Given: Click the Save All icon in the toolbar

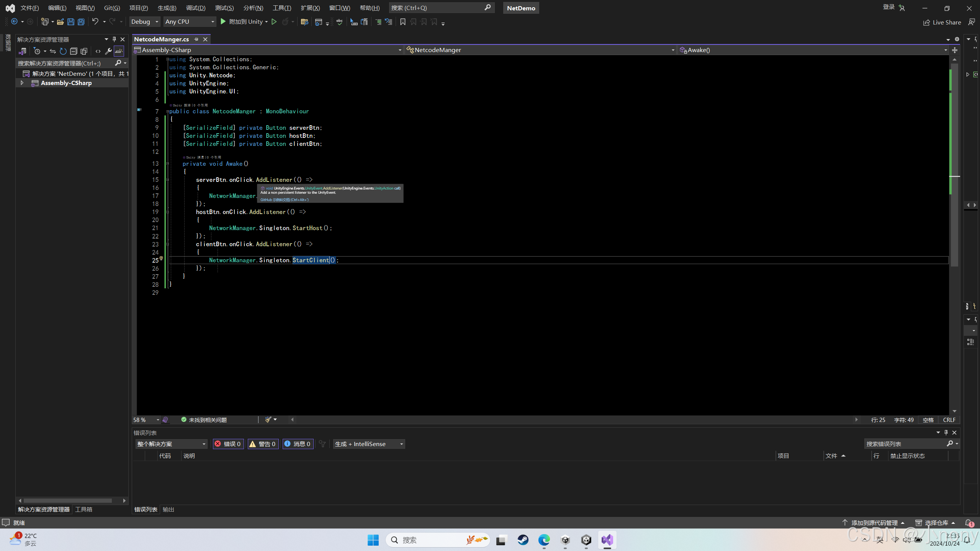Looking at the screenshot, I should click(81, 21).
